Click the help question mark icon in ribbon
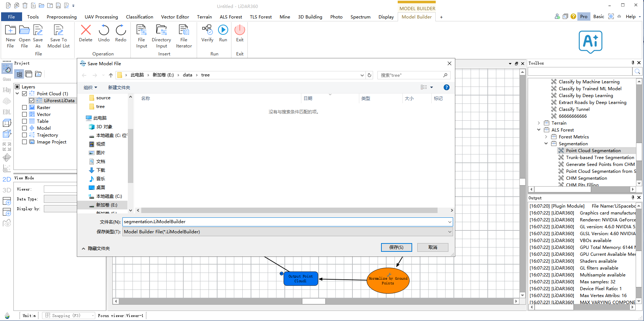This screenshot has height=321, width=644. [x=573, y=17]
